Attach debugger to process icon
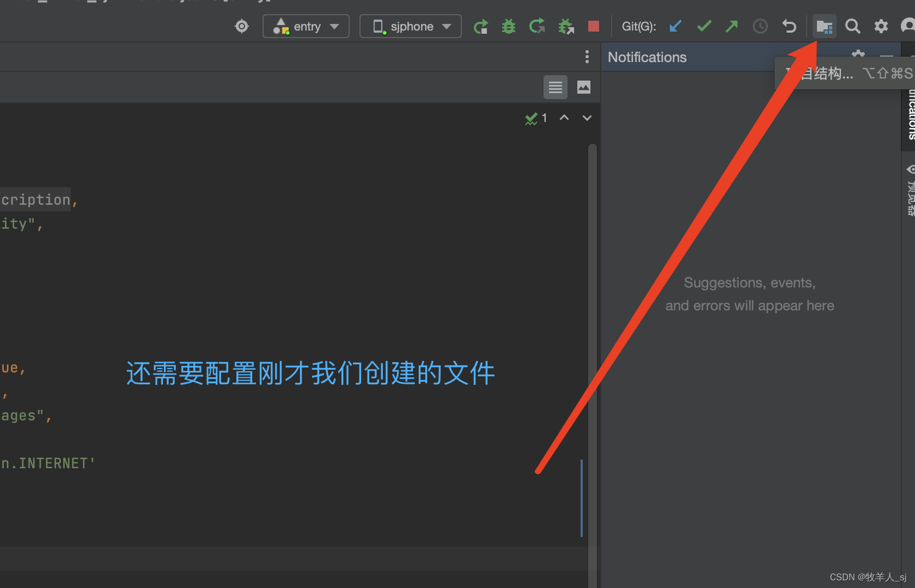This screenshot has height=588, width=915. click(x=566, y=26)
